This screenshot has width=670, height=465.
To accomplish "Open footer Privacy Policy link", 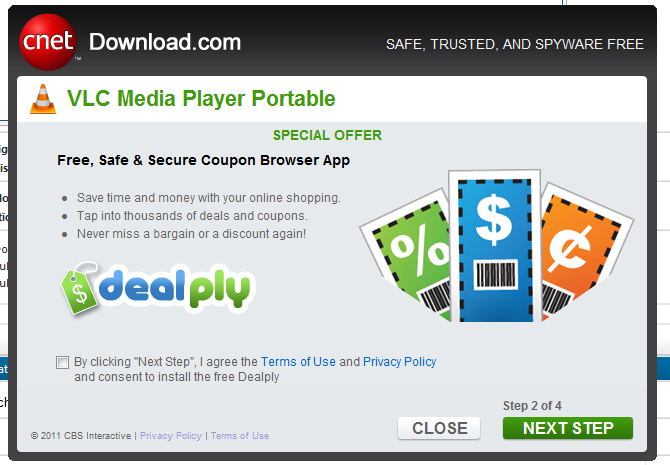I will pyautogui.click(x=171, y=436).
